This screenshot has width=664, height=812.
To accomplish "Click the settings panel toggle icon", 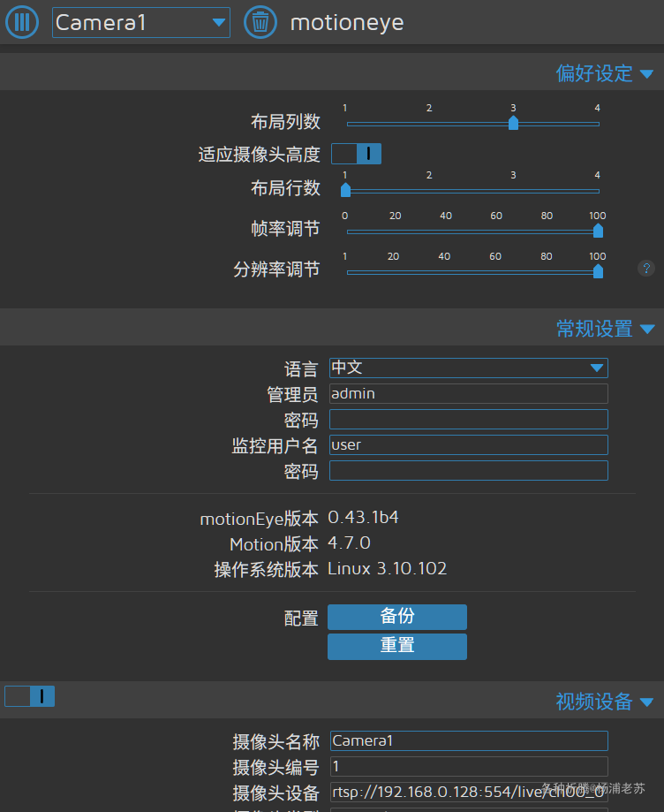I will coord(22,22).
